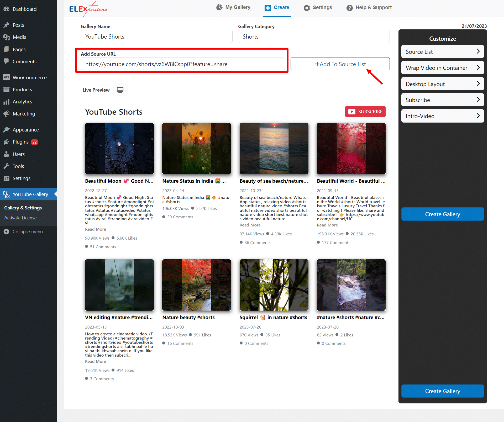Screen dimensions: 504x422
Task: Expand the Source List customize panel
Action: tap(442, 51)
